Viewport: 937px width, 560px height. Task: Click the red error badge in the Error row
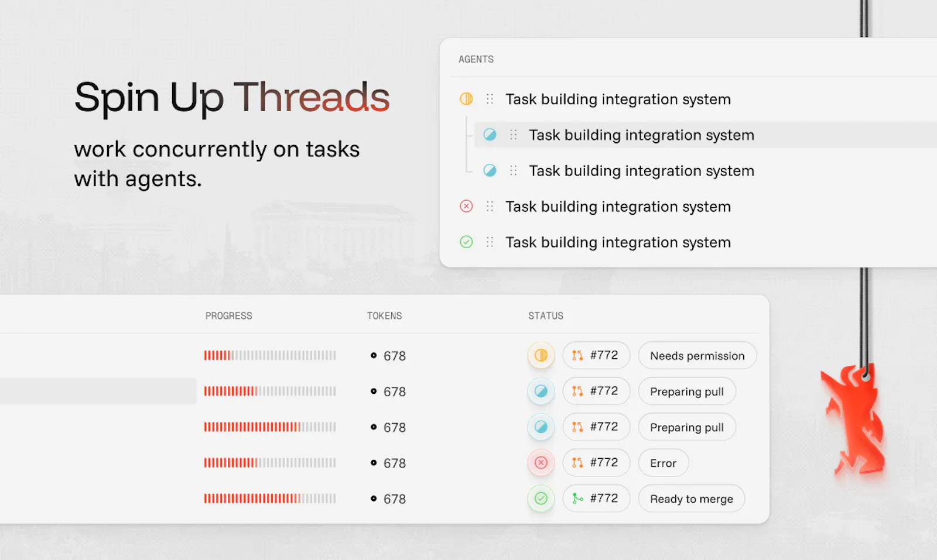point(541,463)
